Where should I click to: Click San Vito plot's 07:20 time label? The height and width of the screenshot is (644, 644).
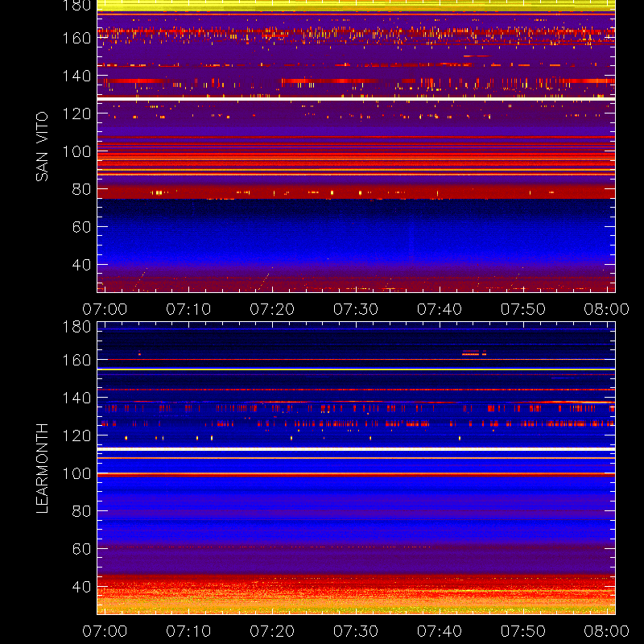[272, 309]
